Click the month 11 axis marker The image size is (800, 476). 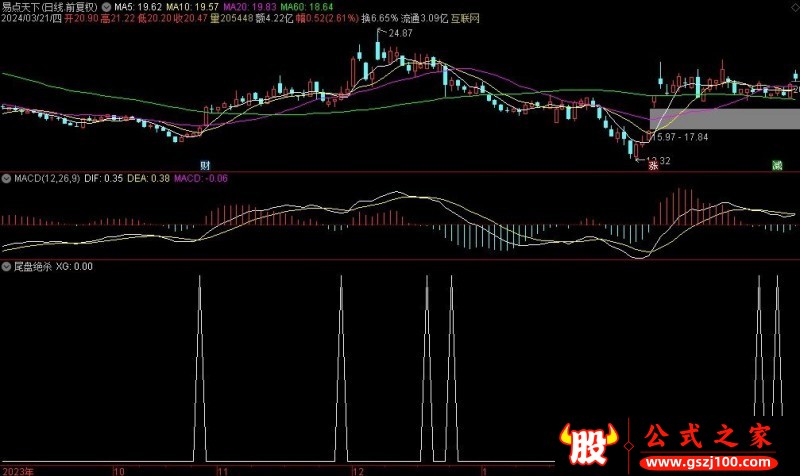(x=224, y=469)
